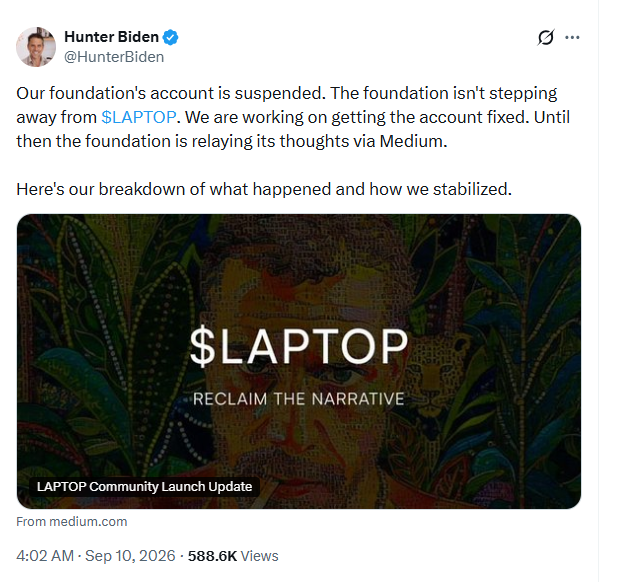
Task: Follow the From medium.com source link
Action: click(x=72, y=522)
